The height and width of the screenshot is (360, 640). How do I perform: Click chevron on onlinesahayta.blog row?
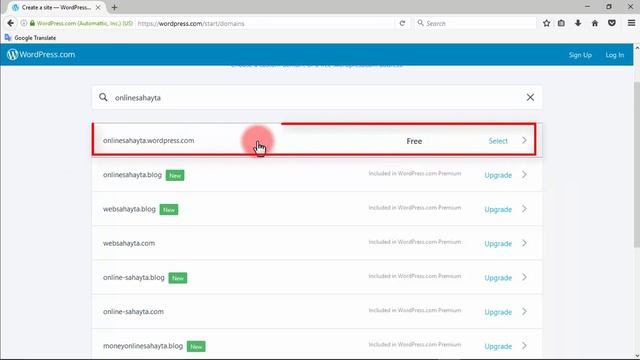point(524,175)
